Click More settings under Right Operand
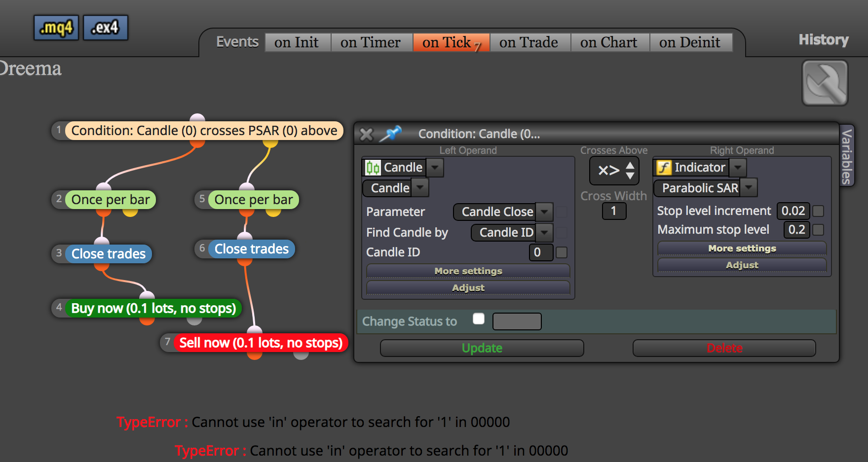The height and width of the screenshot is (462, 868). pyautogui.click(x=742, y=248)
